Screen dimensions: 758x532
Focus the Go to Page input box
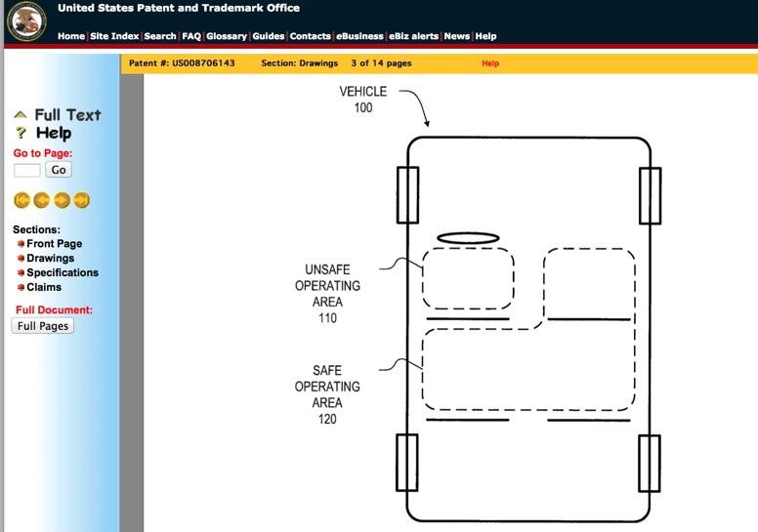click(27, 170)
